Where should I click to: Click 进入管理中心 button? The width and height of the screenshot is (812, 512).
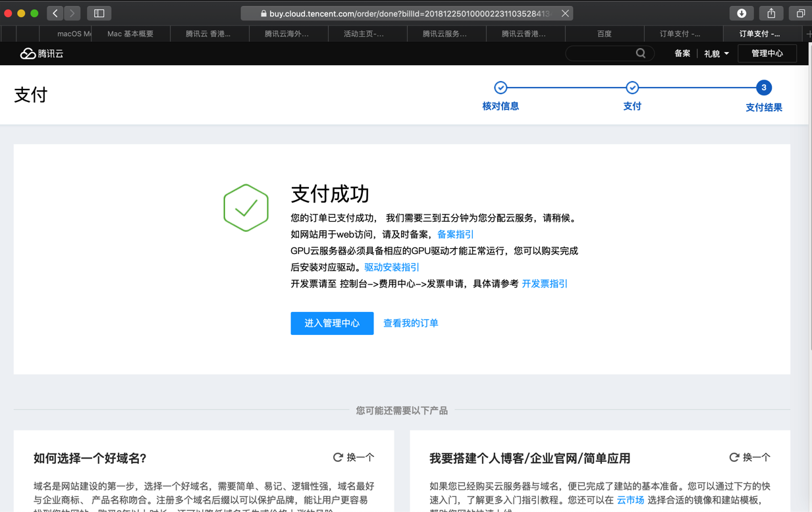332,323
